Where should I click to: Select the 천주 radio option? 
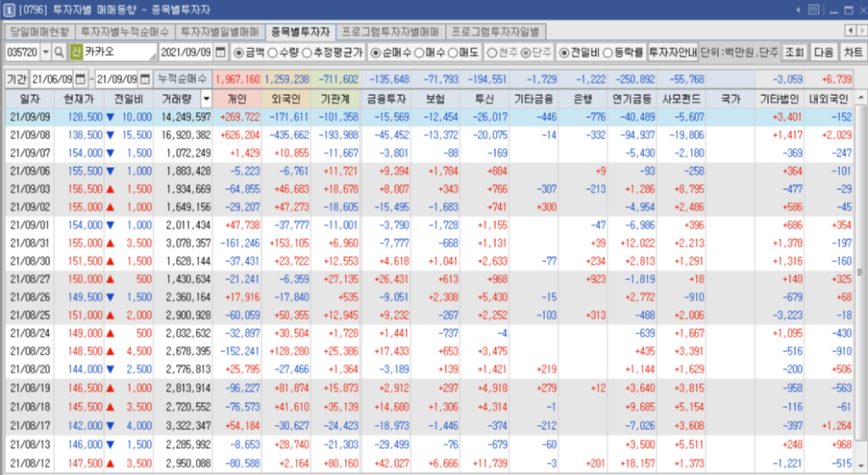click(x=492, y=53)
